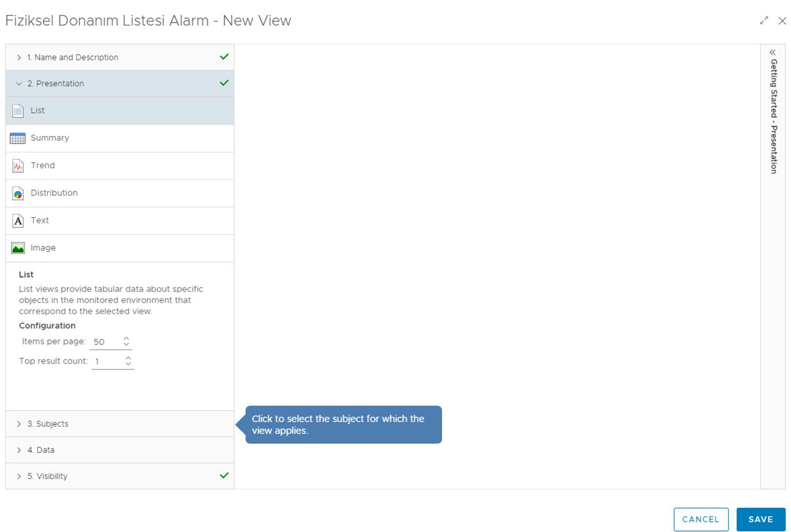The height and width of the screenshot is (532, 791).
Task: Pick the Trend chart icon
Action: 18,166
